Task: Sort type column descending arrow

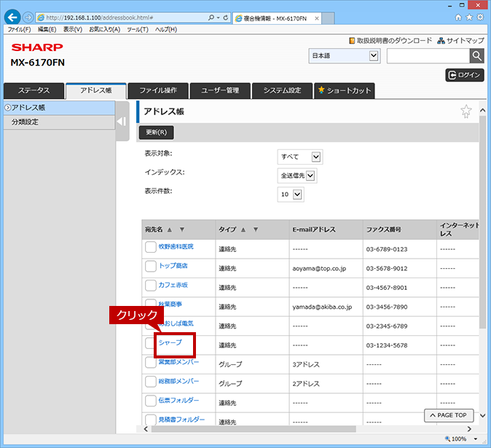Action: (256, 229)
